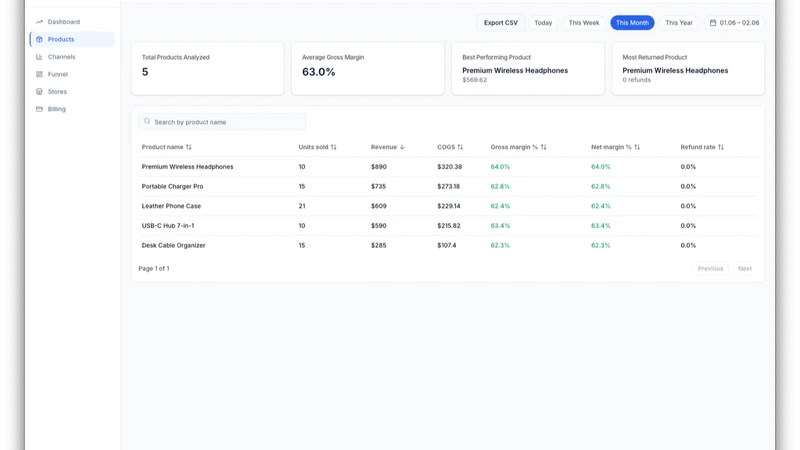Image resolution: width=800 pixels, height=450 pixels.
Task: Click the Channels bar chart icon
Action: [x=39, y=57]
